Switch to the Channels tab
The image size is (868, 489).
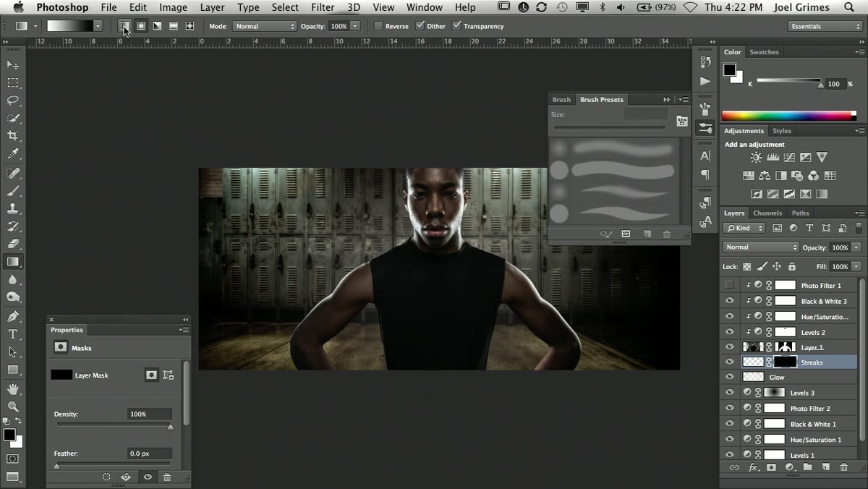[x=767, y=213]
